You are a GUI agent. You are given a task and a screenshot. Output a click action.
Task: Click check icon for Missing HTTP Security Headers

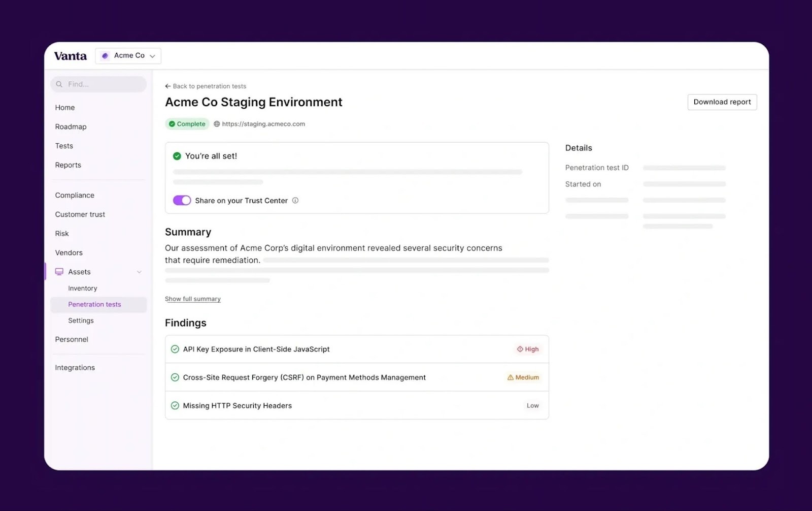(175, 406)
